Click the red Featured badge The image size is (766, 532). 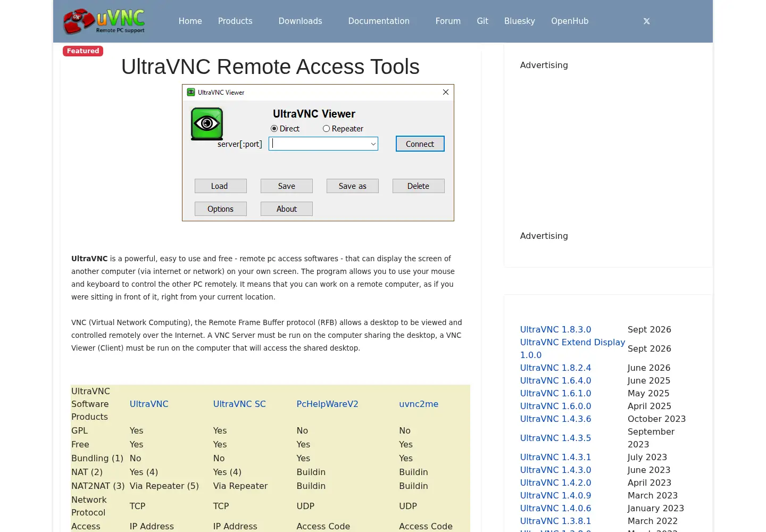pyautogui.click(x=83, y=51)
